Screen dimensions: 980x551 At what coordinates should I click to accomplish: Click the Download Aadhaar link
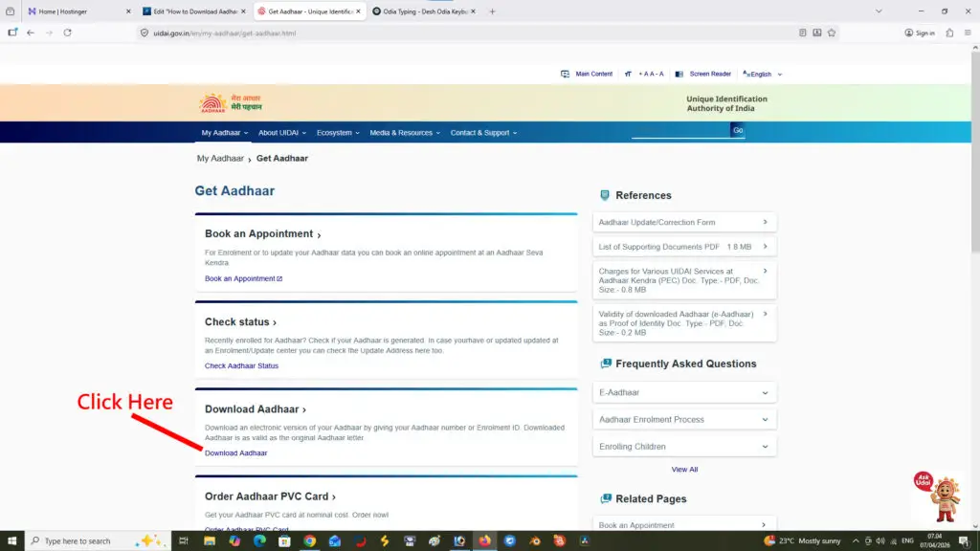point(235,452)
